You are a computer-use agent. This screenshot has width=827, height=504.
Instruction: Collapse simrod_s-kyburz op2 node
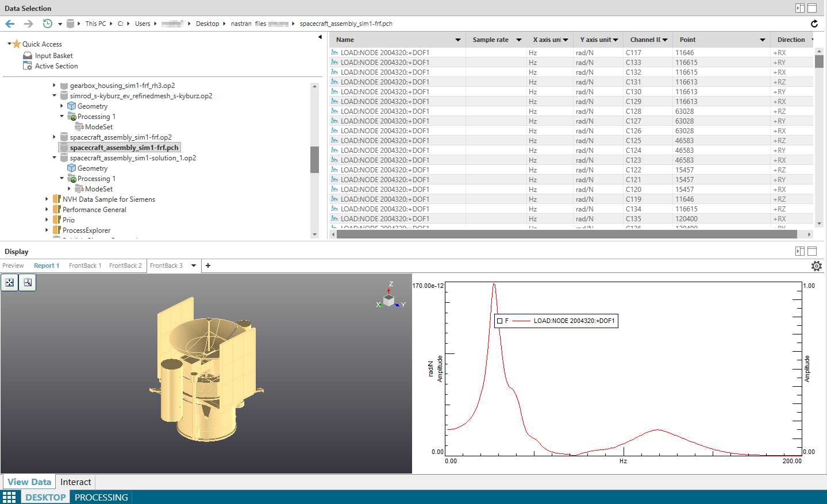tap(54, 95)
